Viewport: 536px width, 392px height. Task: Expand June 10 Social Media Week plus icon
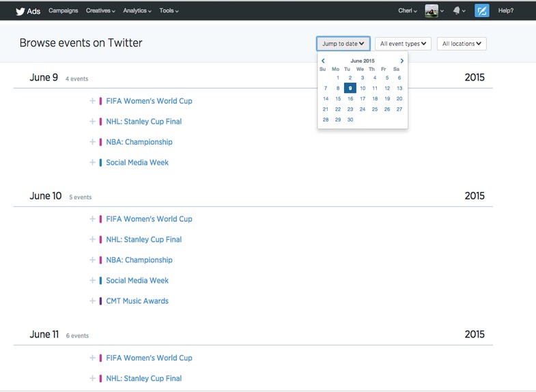click(x=92, y=280)
